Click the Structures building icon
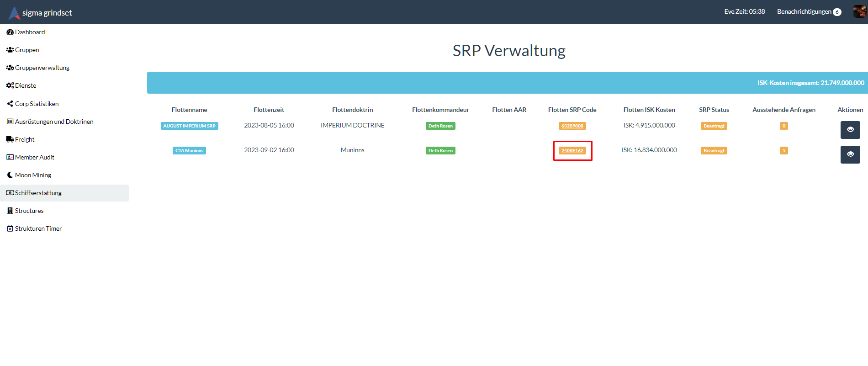Viewport: 868px width, 366px height. (10, 211)
